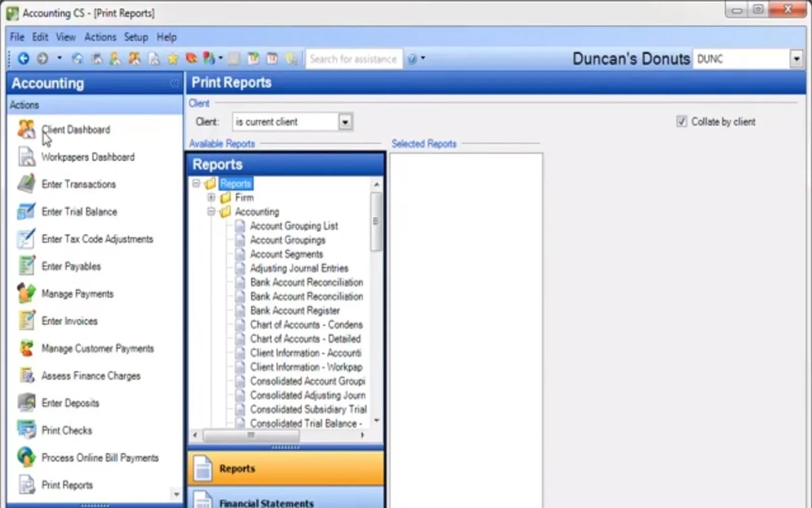The image size is (812, 508).
Task: Select Chart of Accounts - Condensed report
Action: (x=307, y=325)
